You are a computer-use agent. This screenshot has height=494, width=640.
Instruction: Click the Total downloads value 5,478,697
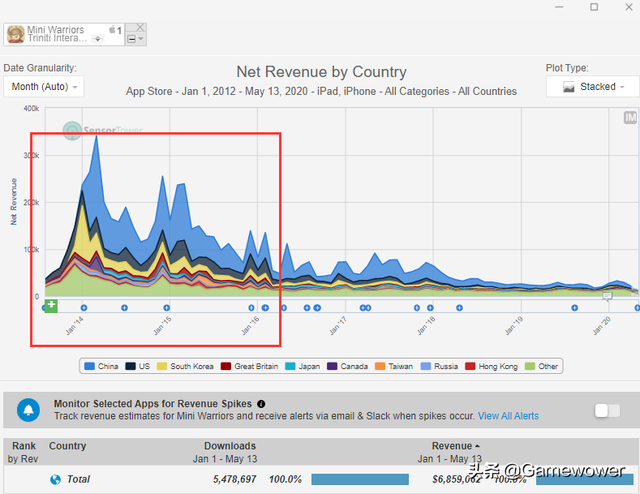(x=235, y=479)
